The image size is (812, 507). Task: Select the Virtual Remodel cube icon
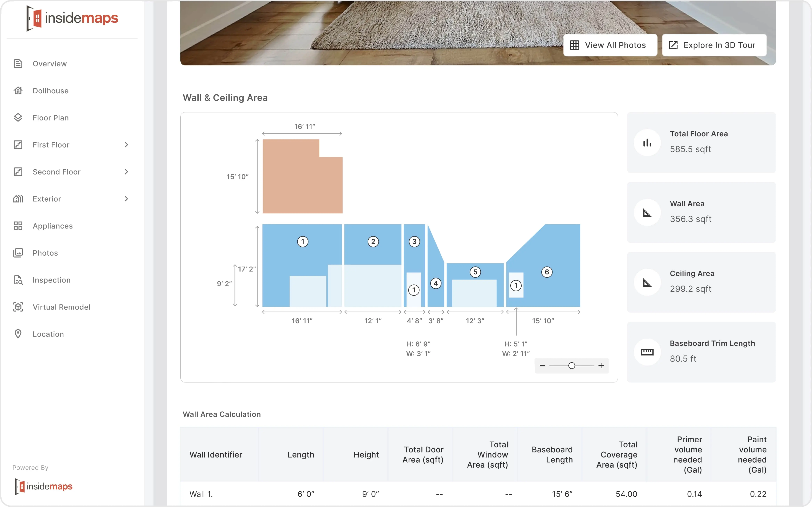point(18,307)
